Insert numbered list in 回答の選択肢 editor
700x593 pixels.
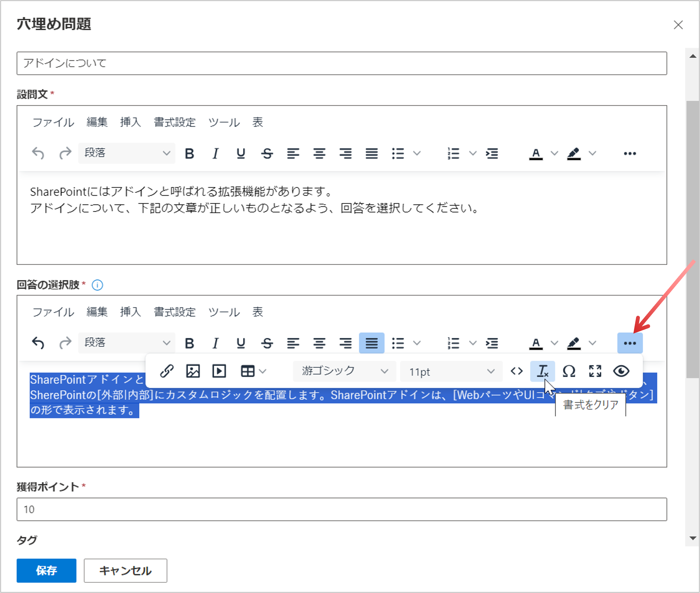(x=453, y=343)
